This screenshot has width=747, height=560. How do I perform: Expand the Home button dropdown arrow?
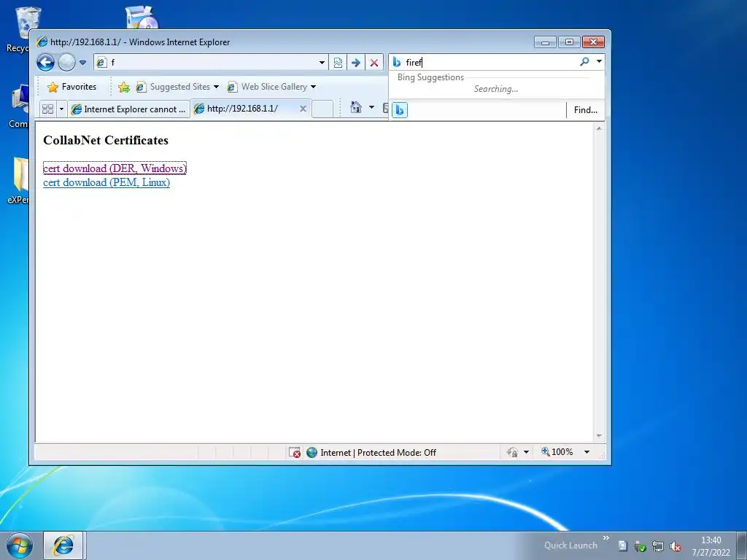371,107
